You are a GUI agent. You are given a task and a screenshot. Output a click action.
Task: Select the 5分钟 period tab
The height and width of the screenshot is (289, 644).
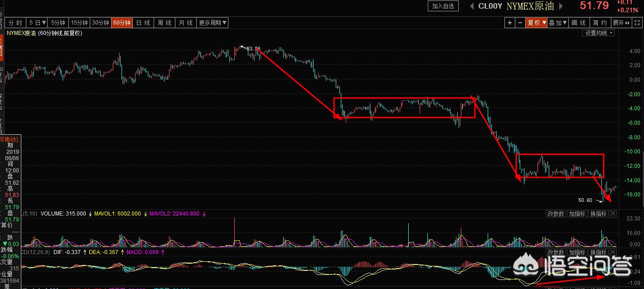pos(58,23)
